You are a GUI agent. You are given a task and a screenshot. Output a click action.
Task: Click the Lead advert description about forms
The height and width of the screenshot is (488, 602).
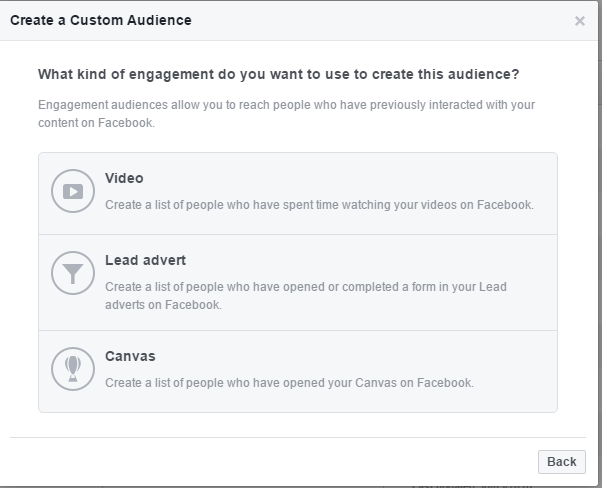pyautogui.click(x=305, y=287)
